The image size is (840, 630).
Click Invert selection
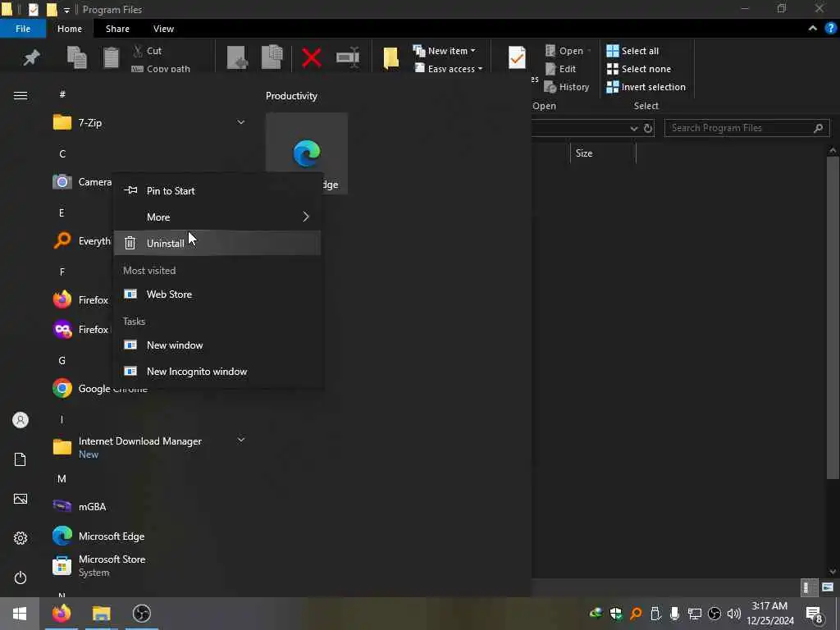pyautogui.click(x=646, y=87)
